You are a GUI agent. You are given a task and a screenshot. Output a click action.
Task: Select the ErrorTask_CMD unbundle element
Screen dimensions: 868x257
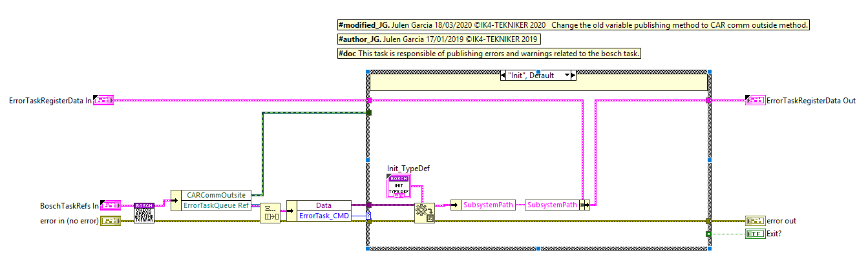[x=323, y=216]
